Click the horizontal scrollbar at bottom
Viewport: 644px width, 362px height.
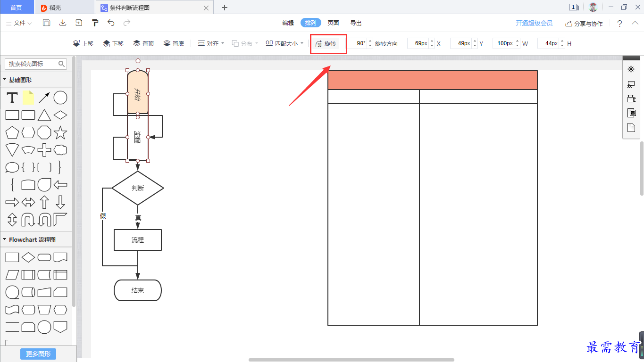pyautogui.click(x=351, y=360)
